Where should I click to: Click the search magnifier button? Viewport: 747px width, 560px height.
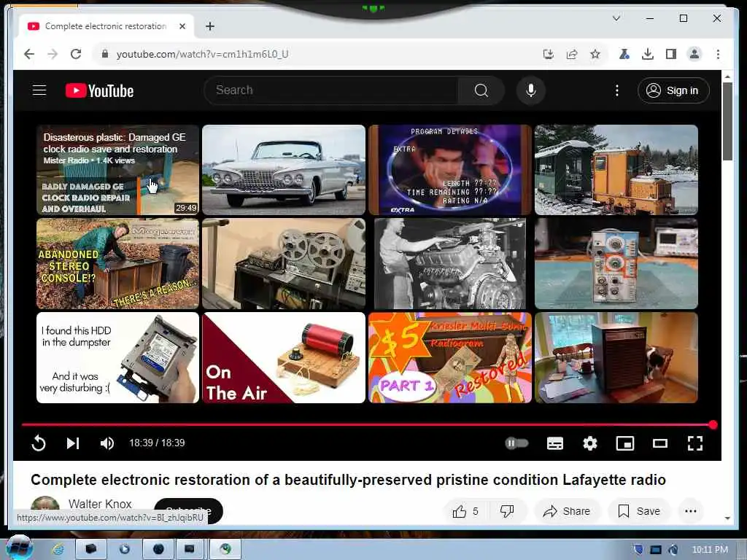click(x=481, y=90)
